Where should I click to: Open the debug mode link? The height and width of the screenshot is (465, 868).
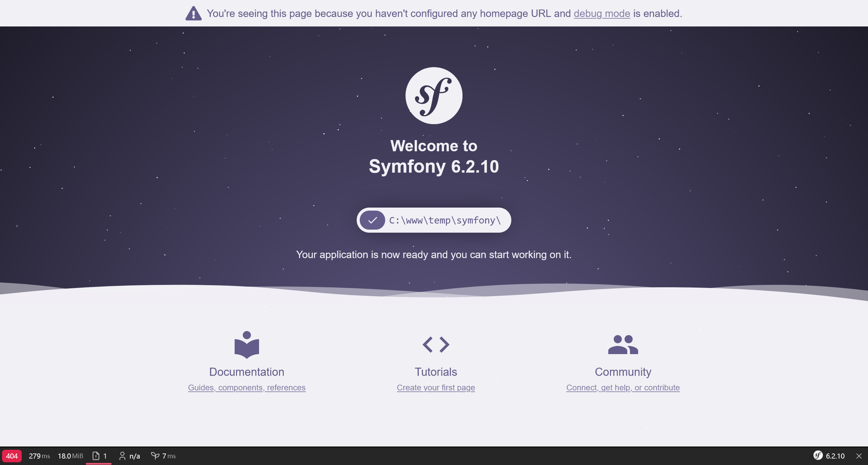(x=602, y=14)
